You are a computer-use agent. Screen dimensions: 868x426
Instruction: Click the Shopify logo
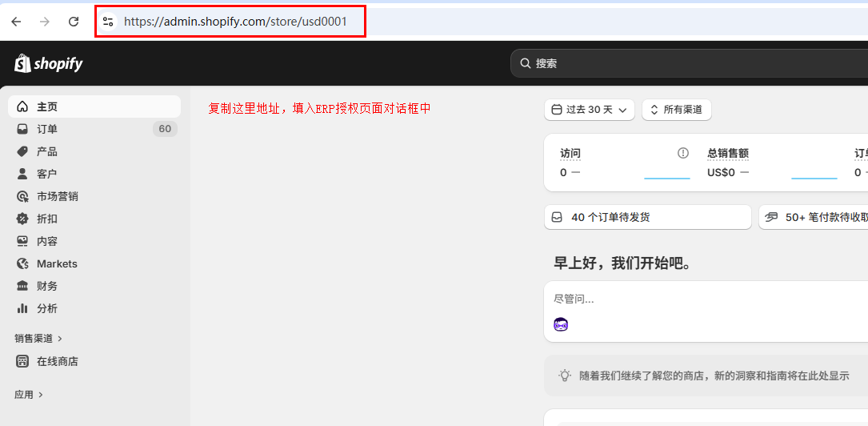coord(49,64)
